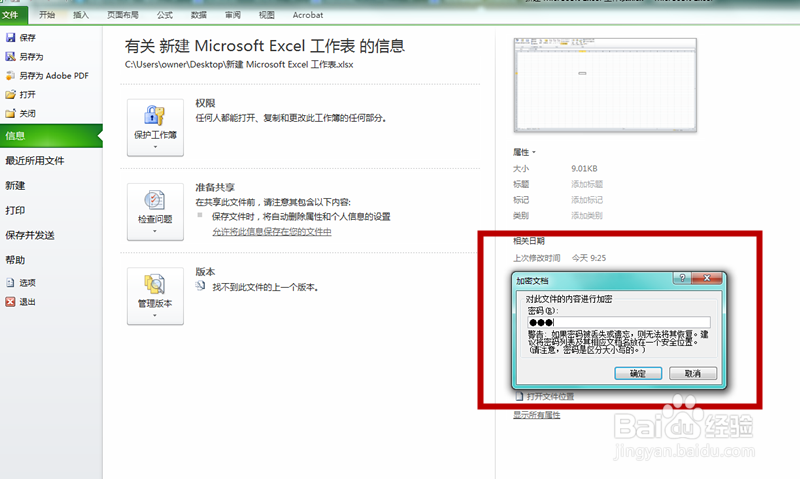The image size is (800, 479).
Task: Close the 加密文档 dialog with the X
Action: 707,278
